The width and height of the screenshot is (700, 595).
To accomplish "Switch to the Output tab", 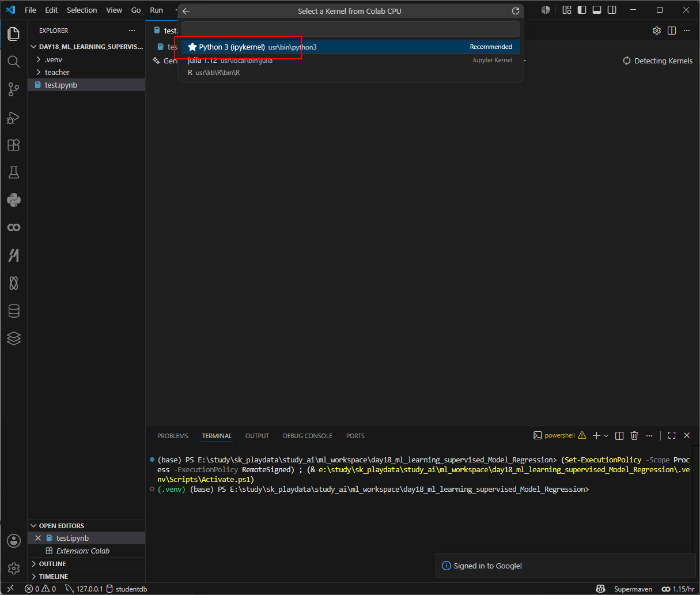I will point(257,436).
